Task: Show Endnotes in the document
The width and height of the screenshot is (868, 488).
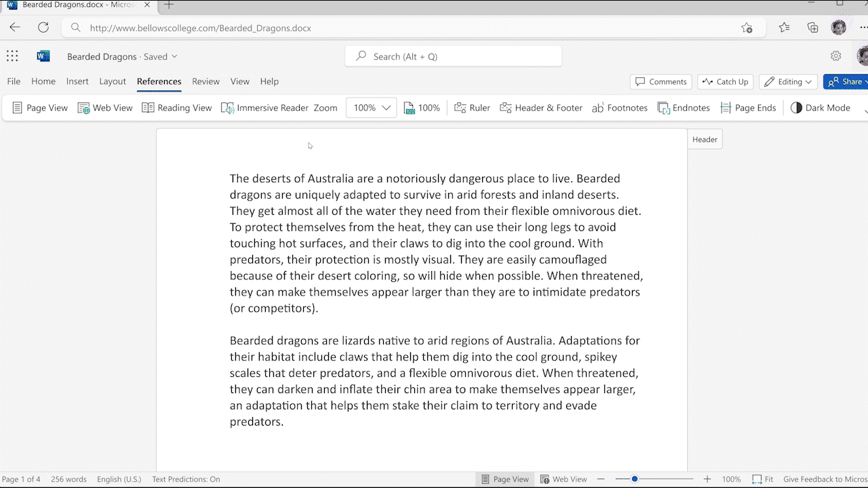Action: pyautogui.click(x=684, y=108)
